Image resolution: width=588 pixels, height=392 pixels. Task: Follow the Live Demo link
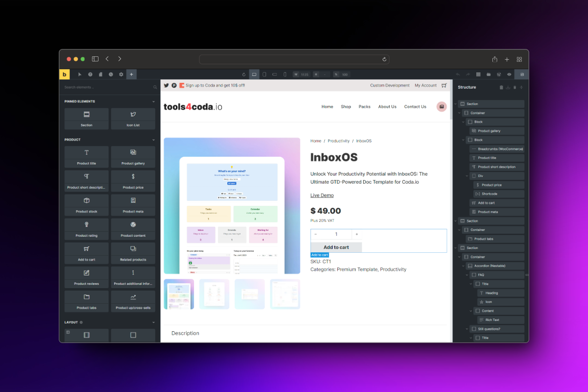pyautogui.click(x=322, y=196)
